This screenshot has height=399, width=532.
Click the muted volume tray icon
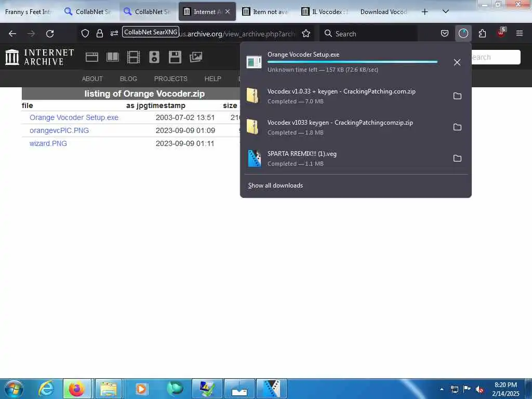(480, 390)
